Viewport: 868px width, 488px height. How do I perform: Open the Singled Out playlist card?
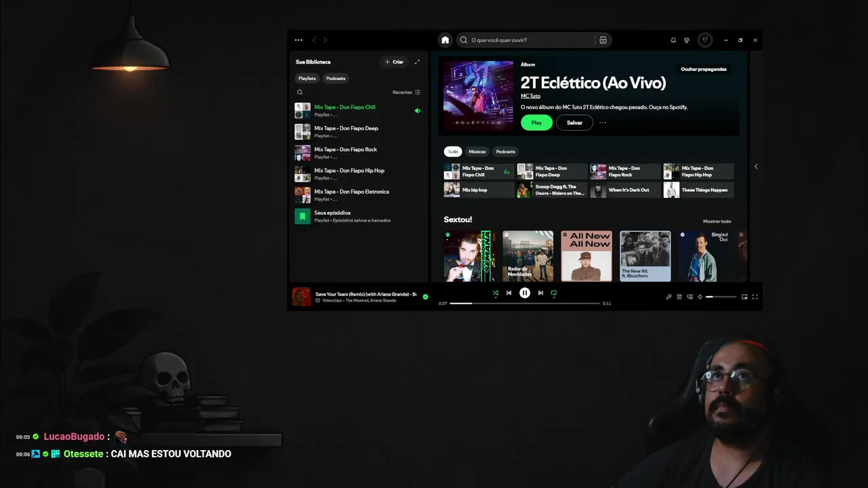[704, 256]
